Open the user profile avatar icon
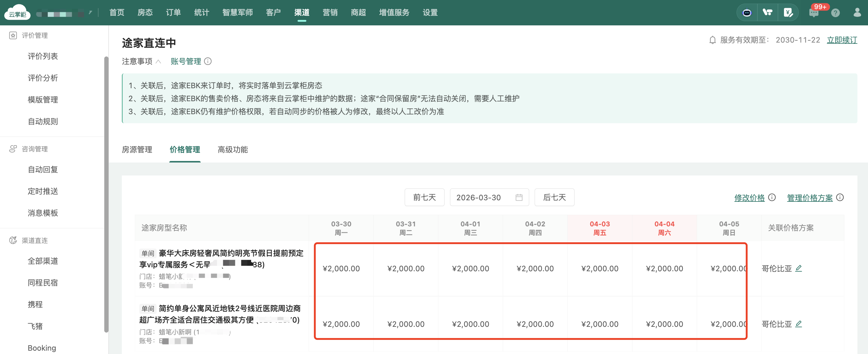 click(857, 13)
